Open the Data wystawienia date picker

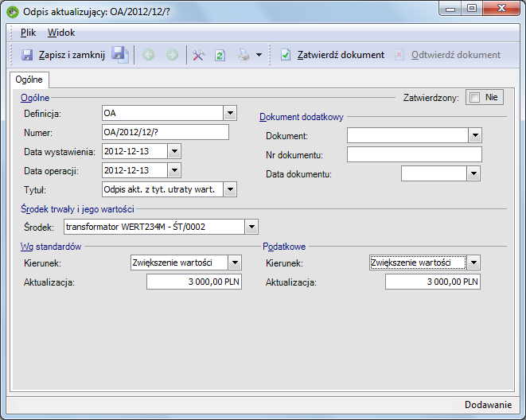pyautogui.click(x=174, y=151)
